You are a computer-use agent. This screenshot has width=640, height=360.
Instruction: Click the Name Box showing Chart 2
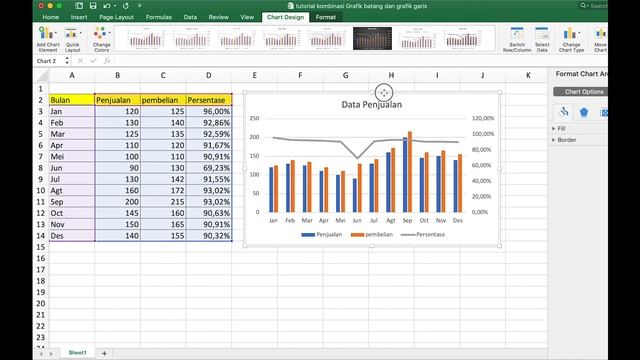click(x=50, y=61)
